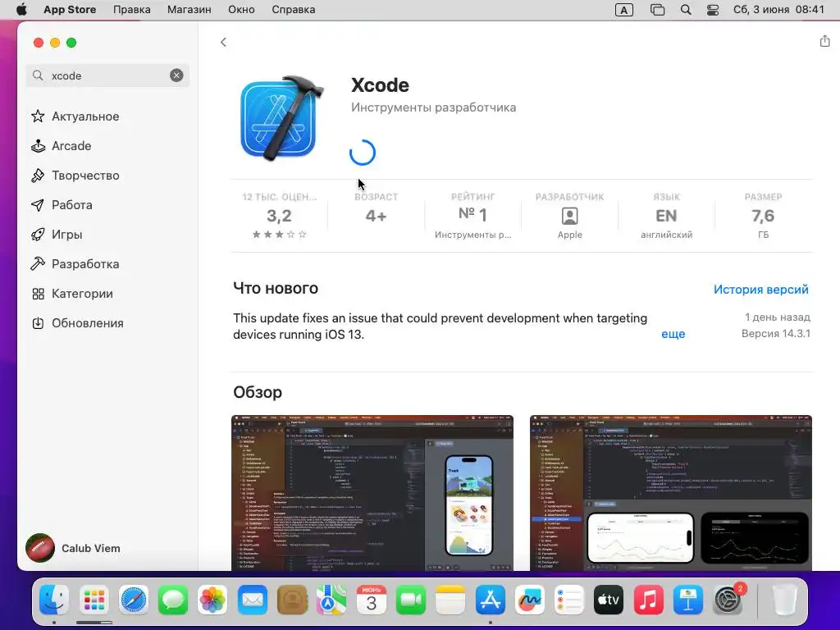This screenshot has height=630, width=840.
Task: Open the Справка menu
Action: tap(293, 10)
